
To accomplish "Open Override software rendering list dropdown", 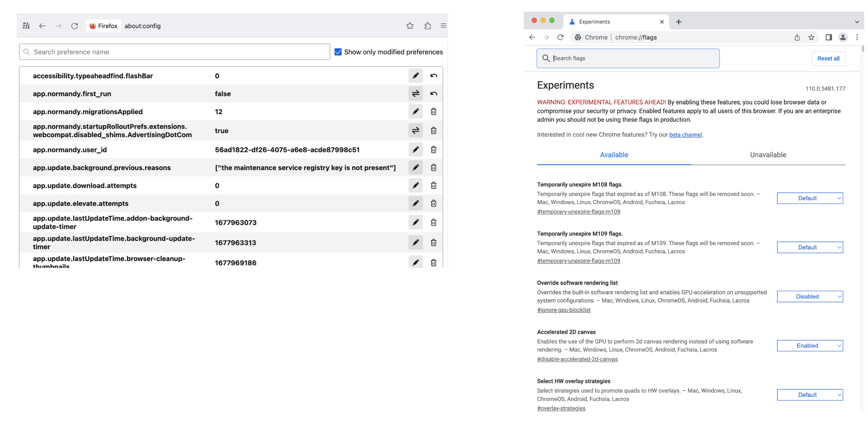I will (x=810, y=297).
